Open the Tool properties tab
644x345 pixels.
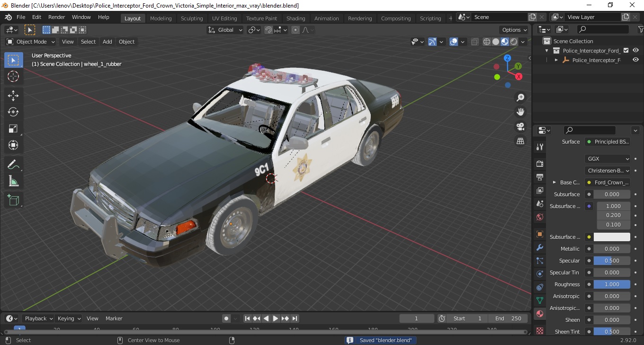point(539,147)
